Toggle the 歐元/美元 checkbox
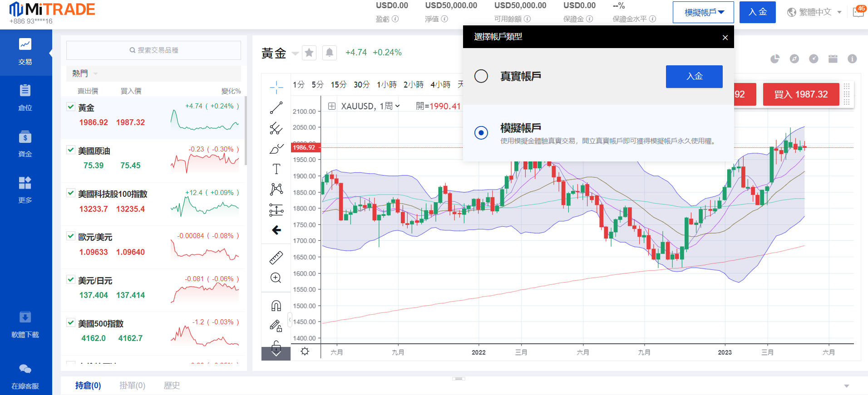This screenshot has width=868, height=395. [71, 236]
